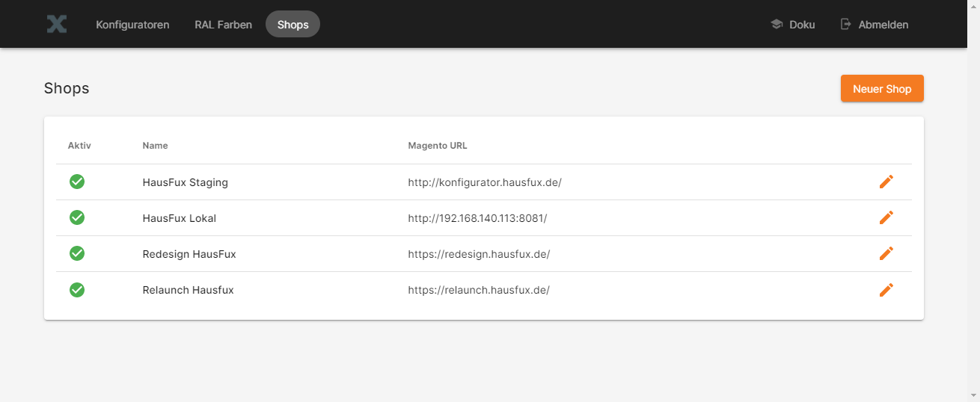Open the Konfiguratoren tab

[x=132, y=25]
